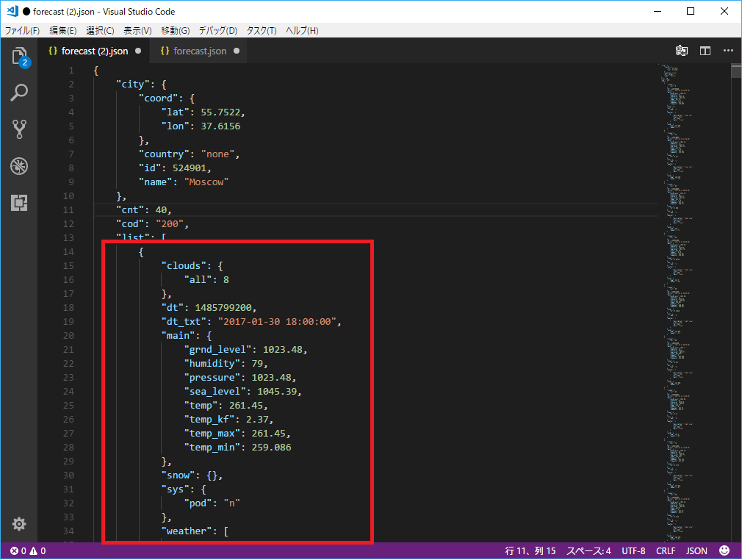
Task: Switch to the forecast (2).json tab
Action: click(95, 51)
